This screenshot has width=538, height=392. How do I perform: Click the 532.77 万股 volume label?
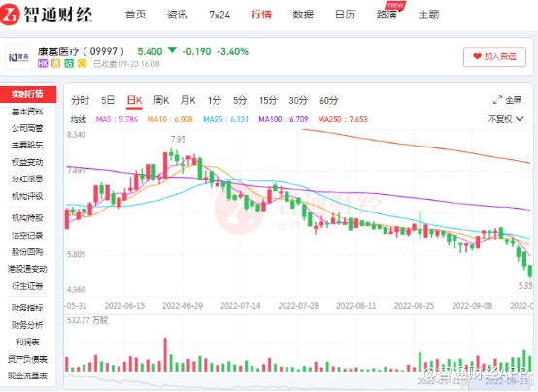[87, 320]
